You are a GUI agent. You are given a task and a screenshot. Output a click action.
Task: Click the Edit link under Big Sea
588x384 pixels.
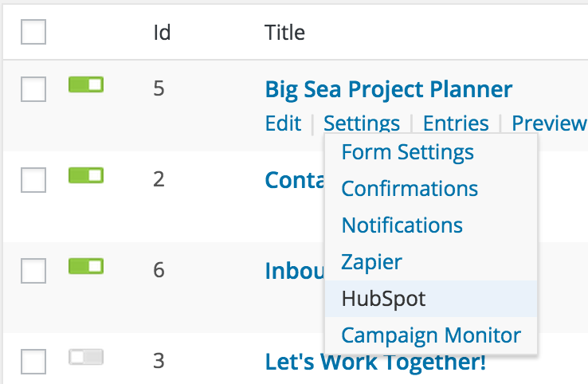tap(283, 123)
